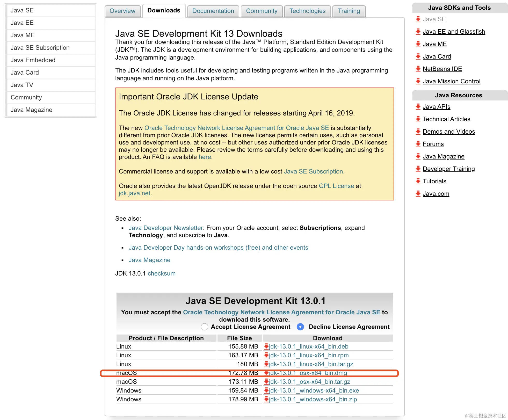This screenshot has height=420, width=508.
Task: Click download icon beside linux-x64_bin.deb
Action: tap(266, 346)
